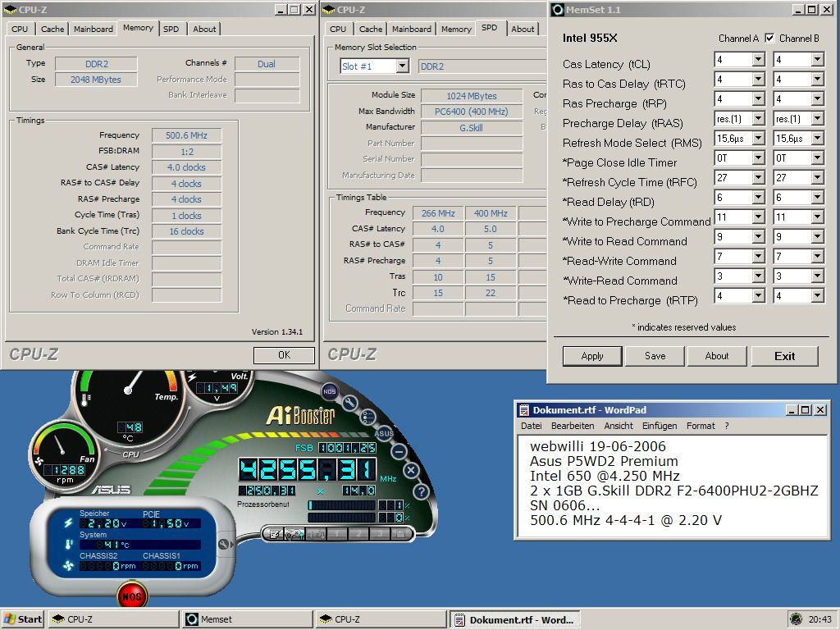Close AI Booster with the round X icon
The image size is (840, 630).
[411, 470]
